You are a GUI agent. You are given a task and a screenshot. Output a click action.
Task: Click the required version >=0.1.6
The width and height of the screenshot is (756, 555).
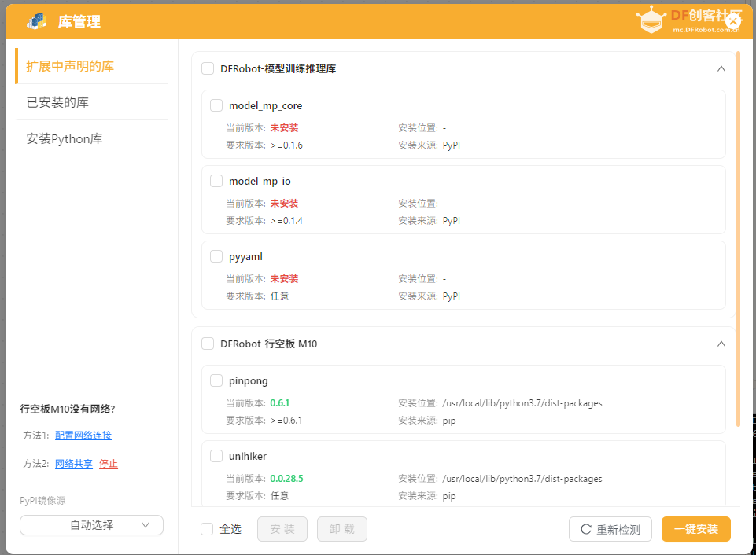[287, 145]
